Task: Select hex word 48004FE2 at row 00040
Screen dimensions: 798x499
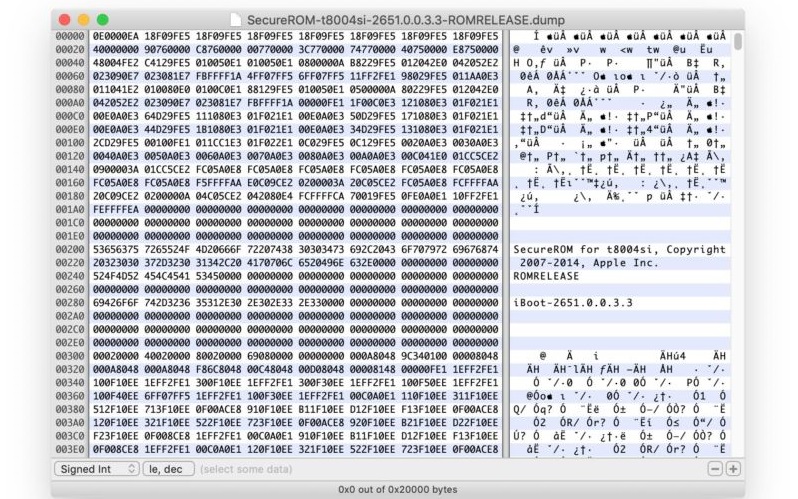Action: 116,63
